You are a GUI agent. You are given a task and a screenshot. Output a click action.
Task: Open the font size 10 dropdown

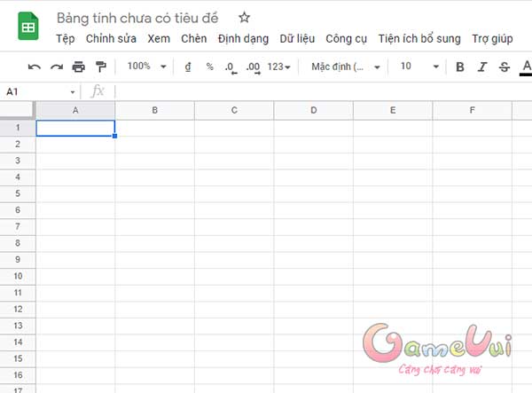419,67
